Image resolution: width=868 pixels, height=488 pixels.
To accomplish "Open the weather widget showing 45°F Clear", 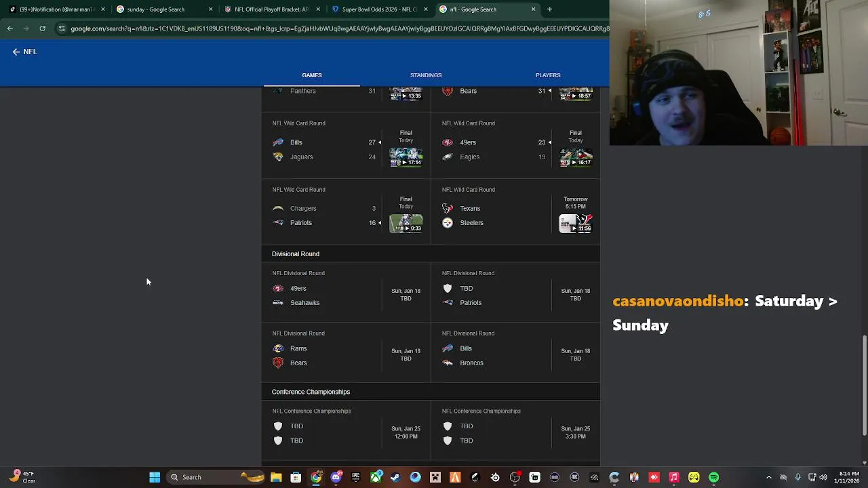I will click(22, 477).
